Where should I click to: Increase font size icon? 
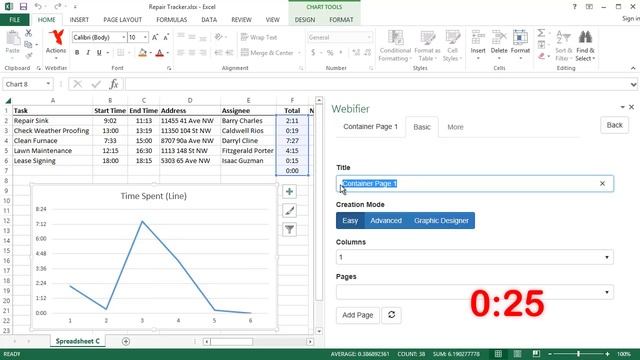coord(155,37)
